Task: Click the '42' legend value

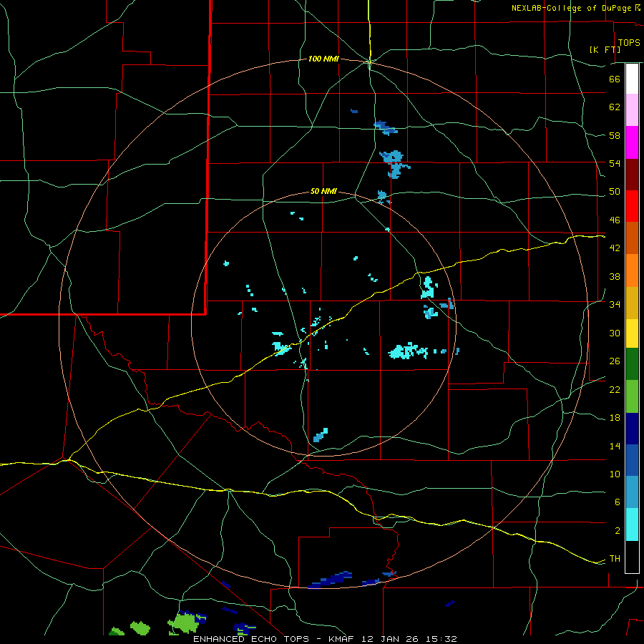Action: point(615,248)
